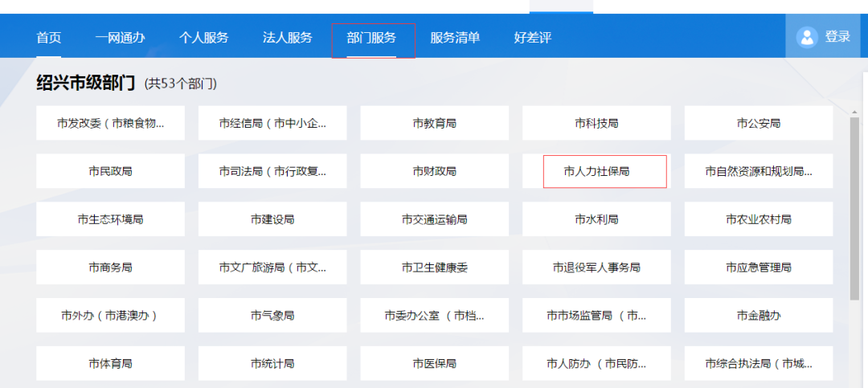Image resolution: width=868 pixels, height=388 pixels.
Task: Select the 市水利局 department
Action: pos(596,219)
